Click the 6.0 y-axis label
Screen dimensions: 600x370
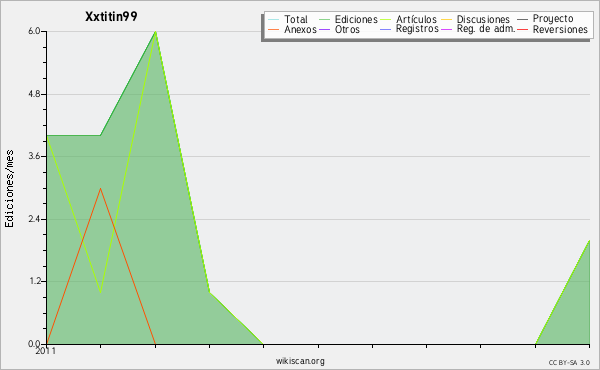34,31
